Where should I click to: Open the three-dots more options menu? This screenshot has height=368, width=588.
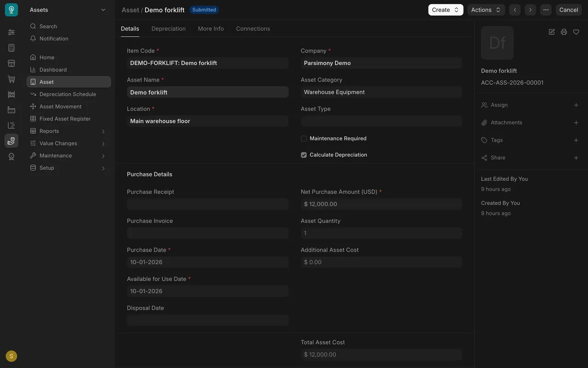point(546,10)
